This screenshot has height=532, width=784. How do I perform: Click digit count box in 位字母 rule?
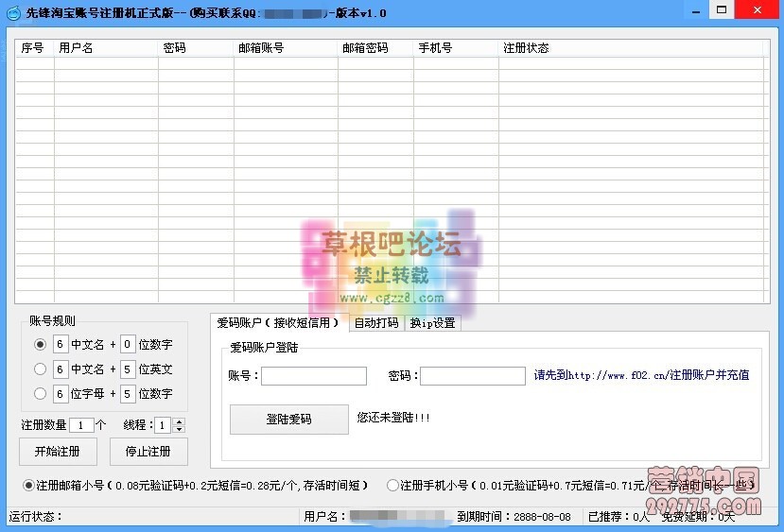point(128,394)
